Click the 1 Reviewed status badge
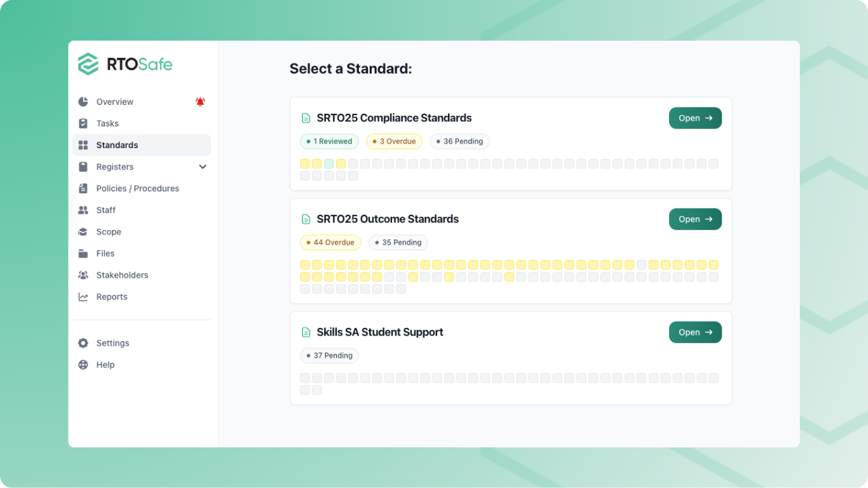This screenshot has width=868, height=488. [x=329, y=142]
